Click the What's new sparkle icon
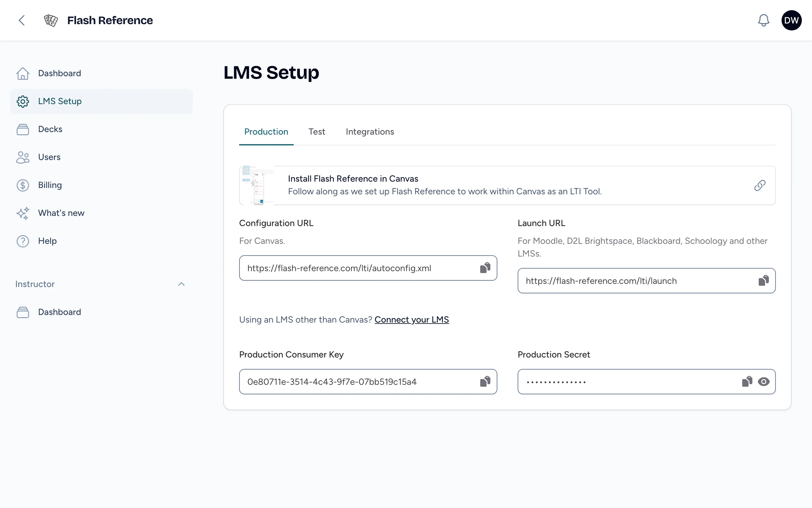The width and height of the screenshot is (812, 508). click(x=23, y=213)
